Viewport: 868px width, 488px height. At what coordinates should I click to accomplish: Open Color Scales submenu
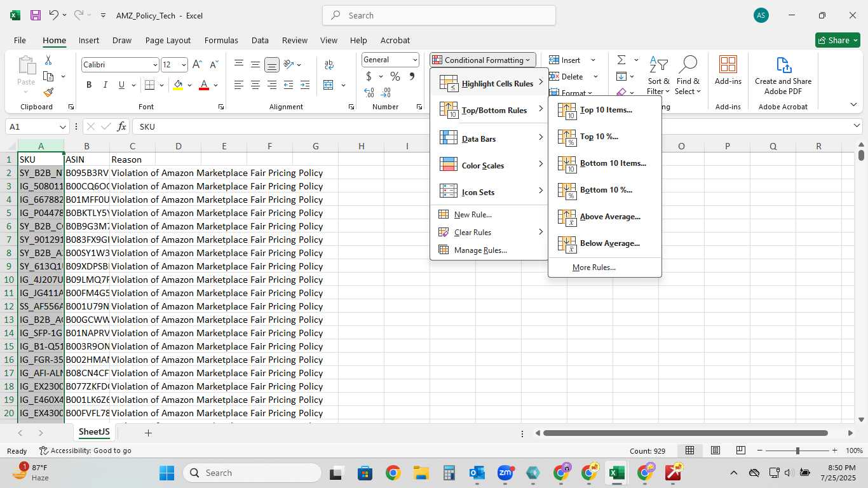[x=489, y=165]
